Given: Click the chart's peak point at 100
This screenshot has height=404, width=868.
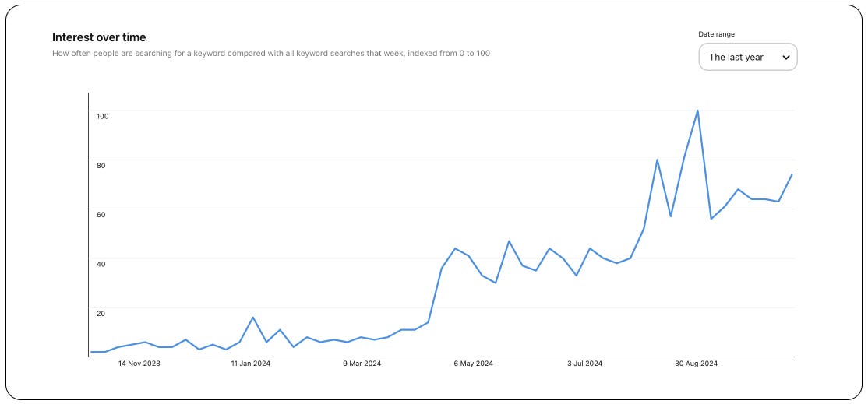Looking at the screenshot, I should (697, 111).
